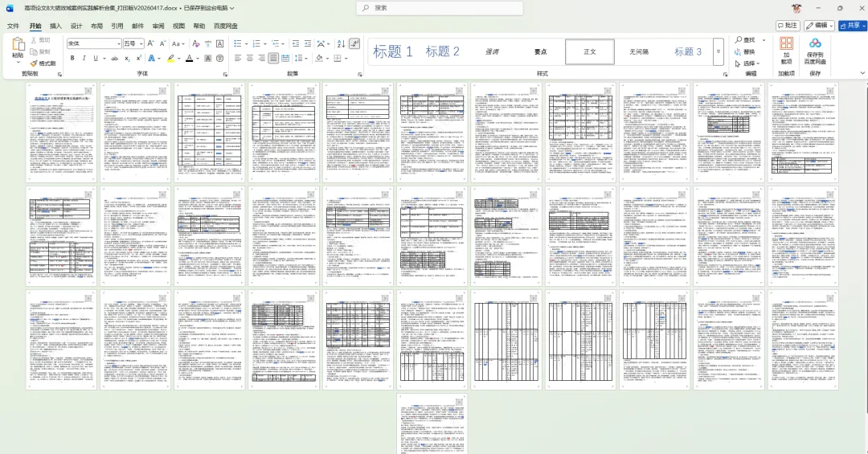
Task: Save to Baidu Netdisk cloud icon
Action: pyautogui.click(x=815, y=43)
